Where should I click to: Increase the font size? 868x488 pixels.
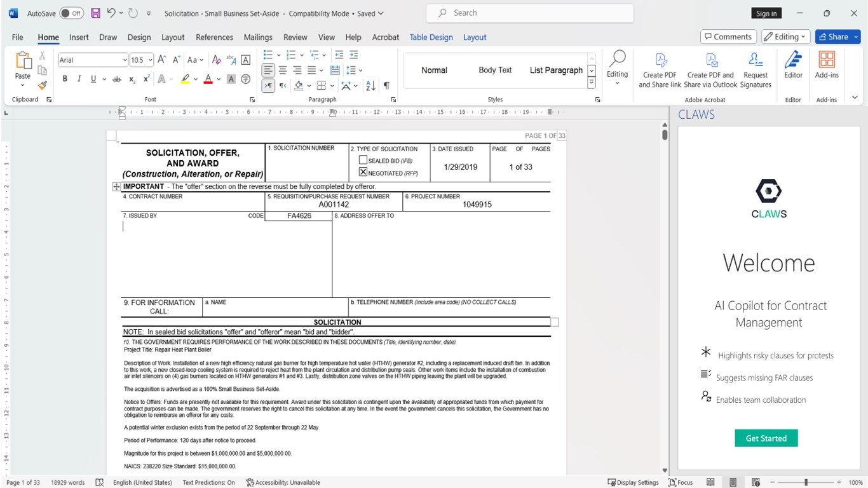coord(161,60)
